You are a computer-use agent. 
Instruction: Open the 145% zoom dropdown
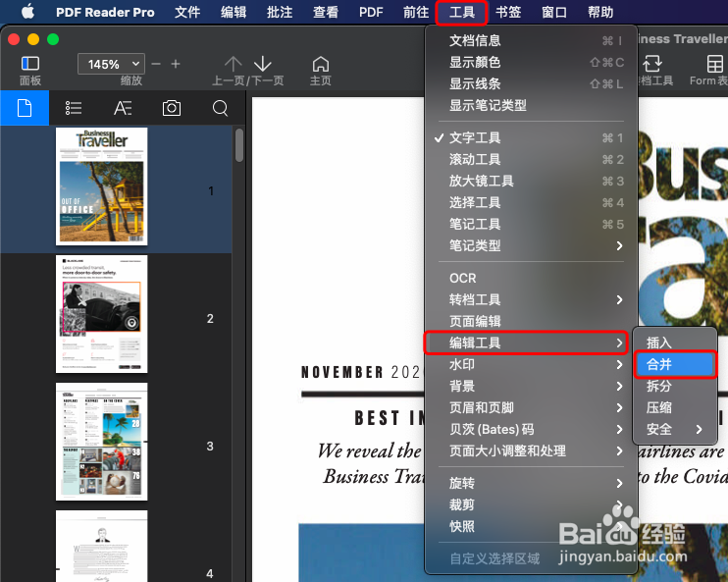tap(111, 64)
